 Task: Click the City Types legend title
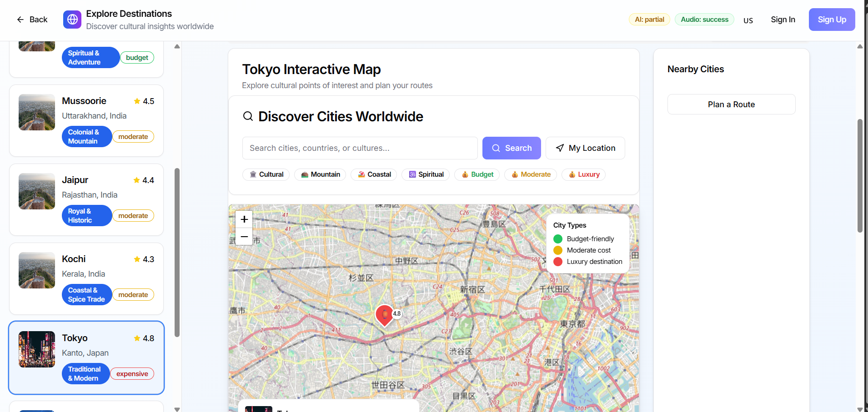click(x=570, y=225)
